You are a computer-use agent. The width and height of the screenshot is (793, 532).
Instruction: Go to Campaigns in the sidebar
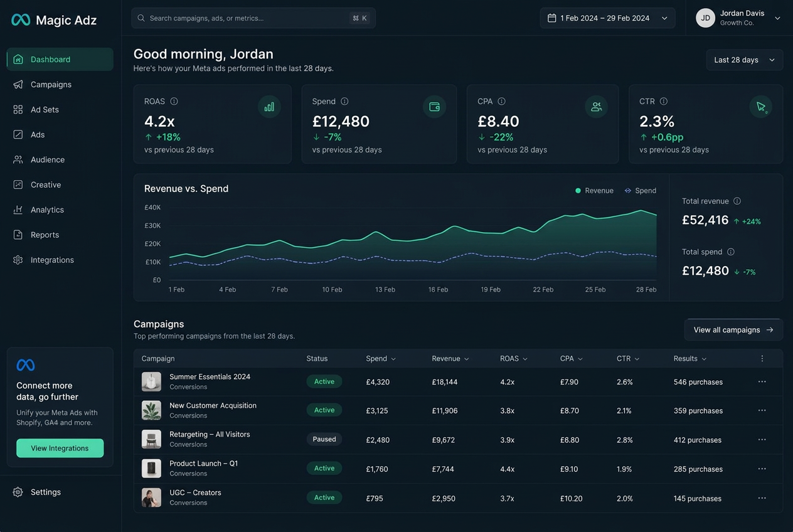(60, 85)
